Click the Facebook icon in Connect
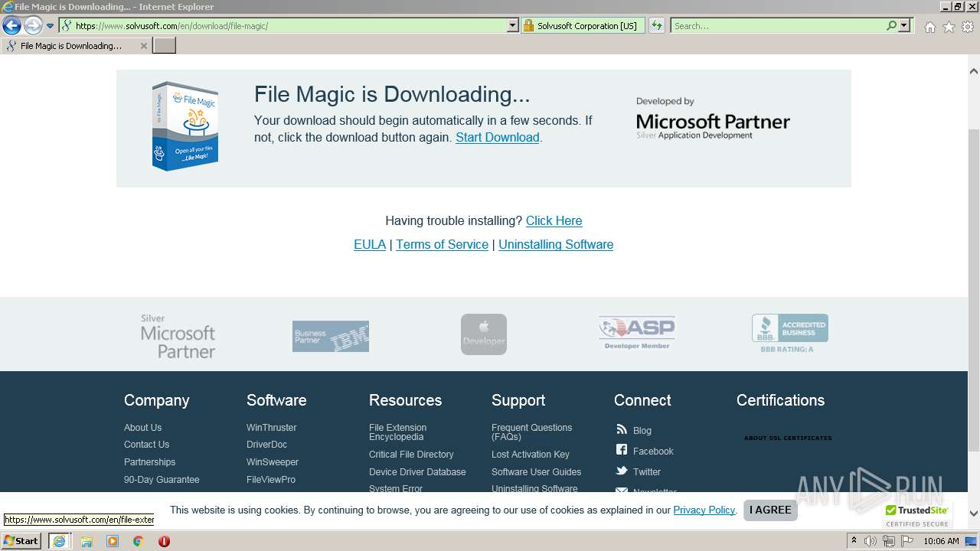Image resolution: width=980 pixels, height=551 pixels. (621, 450)
